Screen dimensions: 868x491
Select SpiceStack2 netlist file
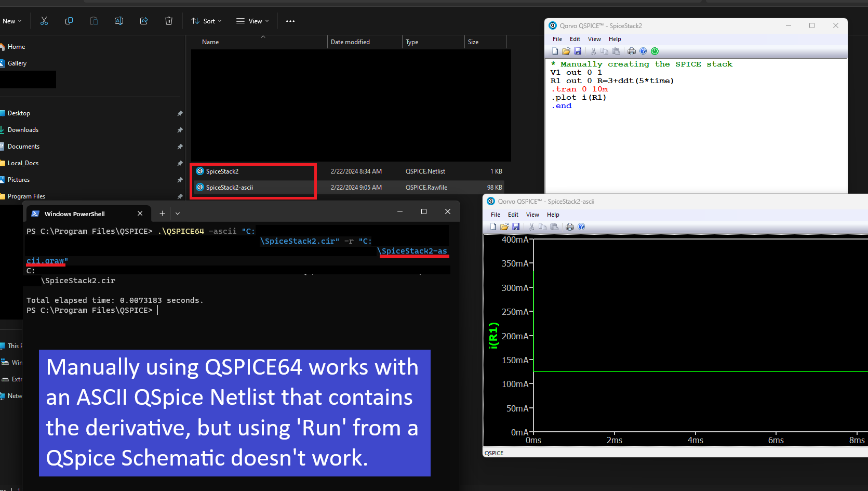click(x=222, y=171)
